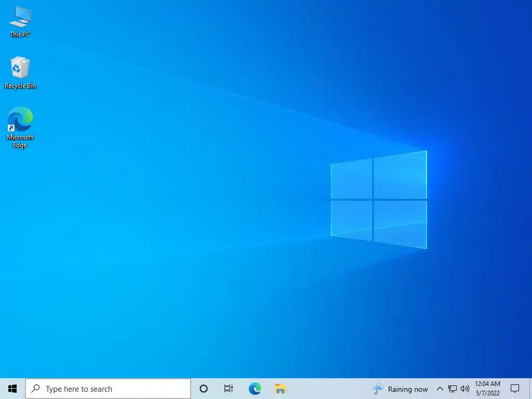Select the Microsoft Edge desktop shortcut
The height and width of the screenshot is (399, 532).
pos(20,128)
